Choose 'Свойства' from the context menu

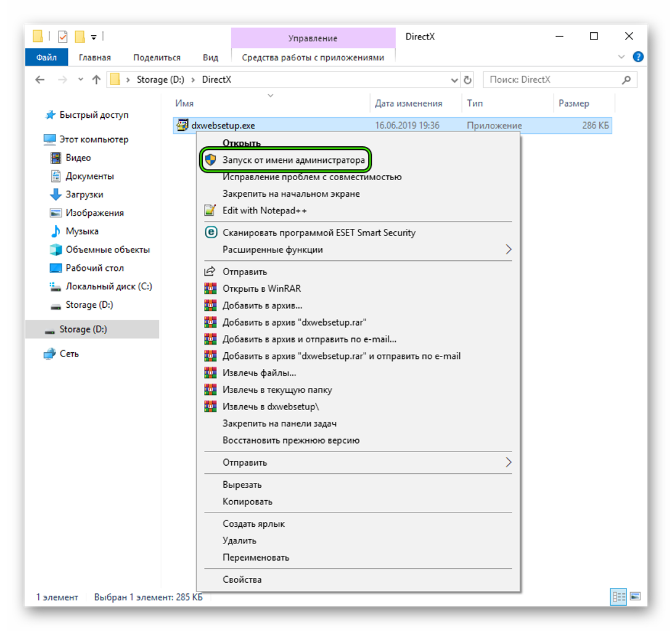click(x=242, y=579)
